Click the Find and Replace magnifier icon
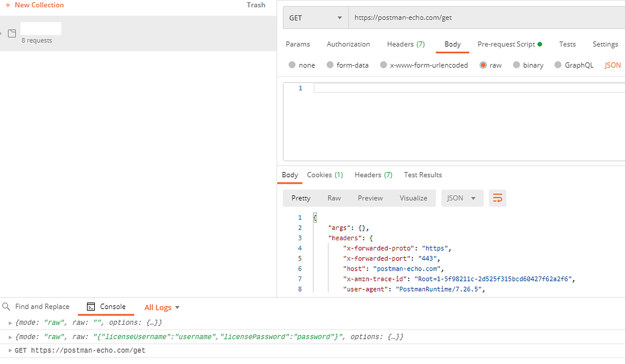Image resolution: width=625 pixels, height=364 pixels. click(x=5, y=307)
